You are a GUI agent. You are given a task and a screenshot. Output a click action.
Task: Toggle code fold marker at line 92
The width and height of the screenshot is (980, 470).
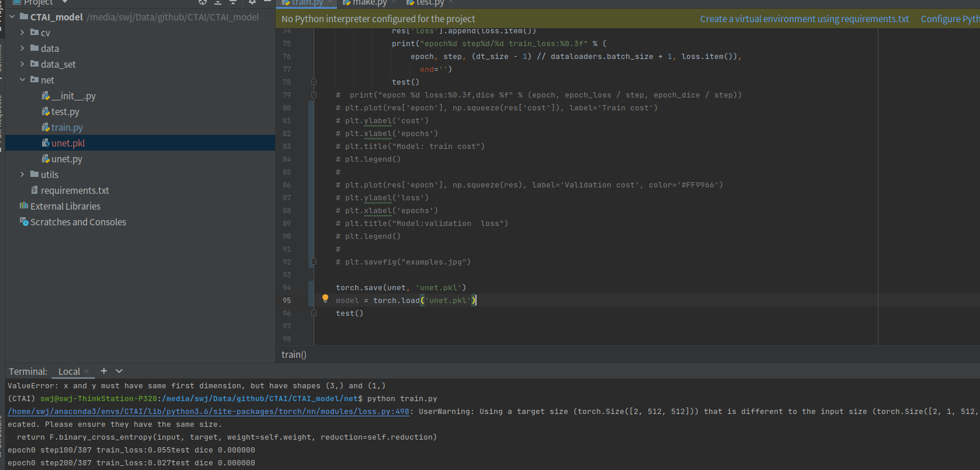coord(314,262)
